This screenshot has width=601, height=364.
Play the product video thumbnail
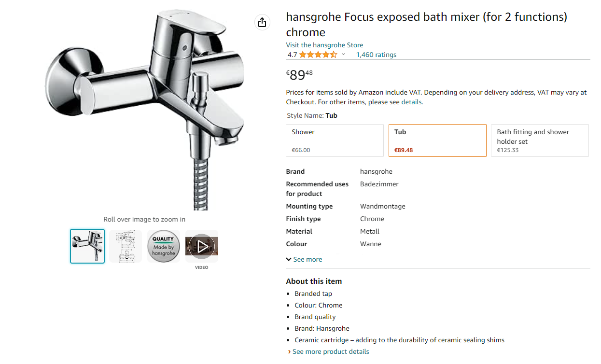(x=201, y=246)
